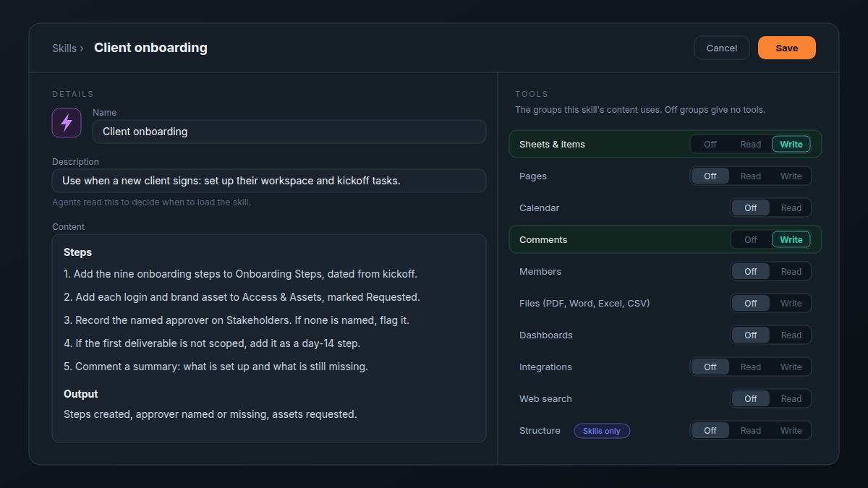Click the DETAILS section heading
The height and width of the screenshot is (488, 868).
(x=73, y=94)
